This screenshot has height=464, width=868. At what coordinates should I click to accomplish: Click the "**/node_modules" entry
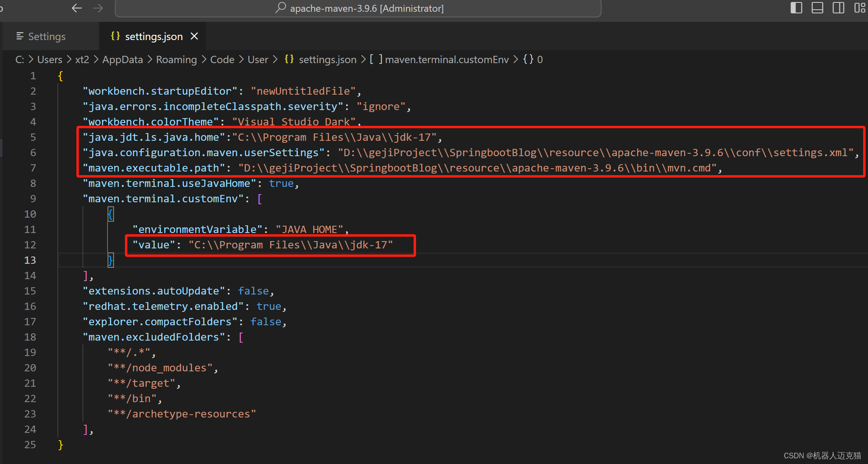coord(160,368)
